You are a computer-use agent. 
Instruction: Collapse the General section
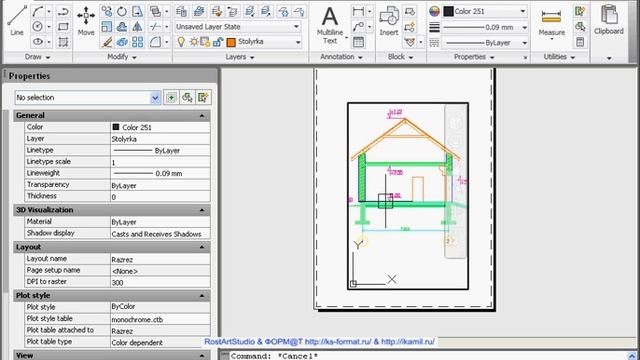202,116
